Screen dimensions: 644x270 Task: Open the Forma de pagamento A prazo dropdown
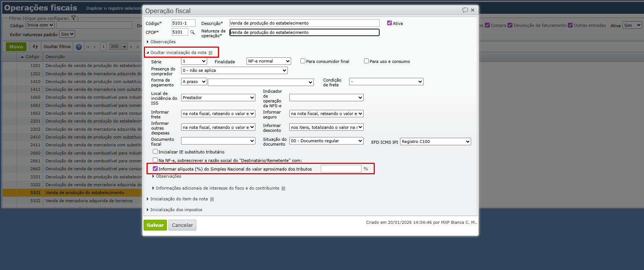(x=194, y=82)
